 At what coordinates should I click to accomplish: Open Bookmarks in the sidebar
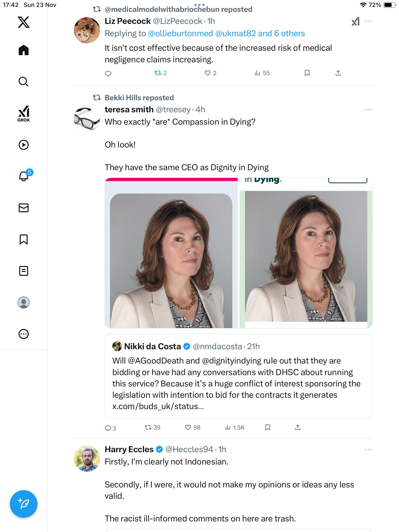point(24,239)
